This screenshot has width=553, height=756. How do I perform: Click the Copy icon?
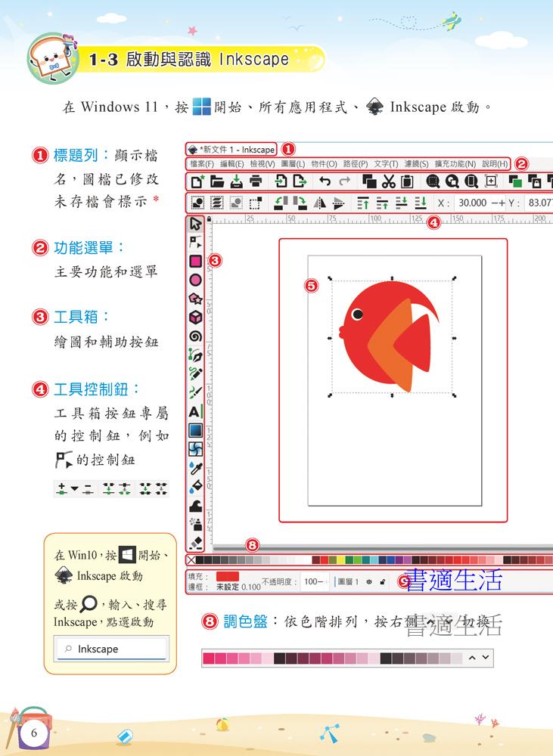click(x=370, y=181)
